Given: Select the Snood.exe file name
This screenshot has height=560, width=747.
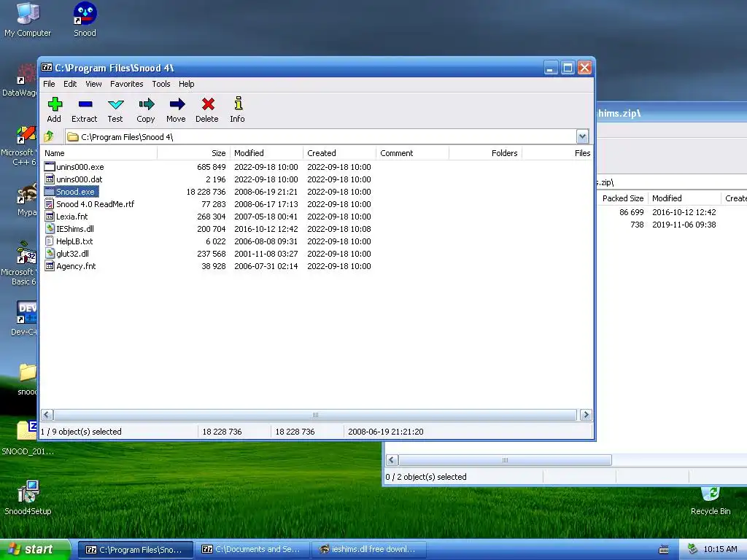Looking at the screenshot, I should point(75,192).
